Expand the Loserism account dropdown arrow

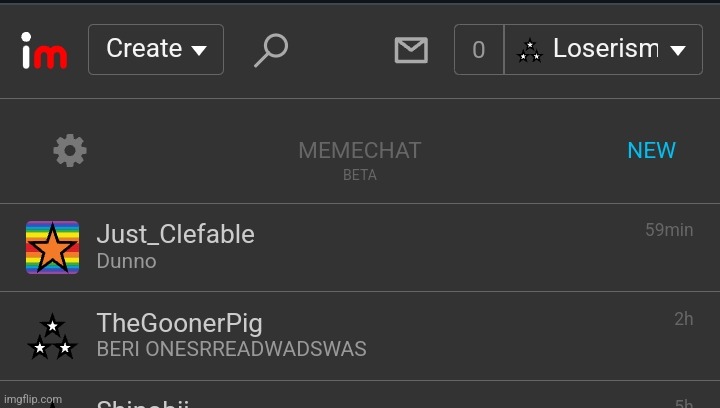pyautogui.click(x=678, y=50)
